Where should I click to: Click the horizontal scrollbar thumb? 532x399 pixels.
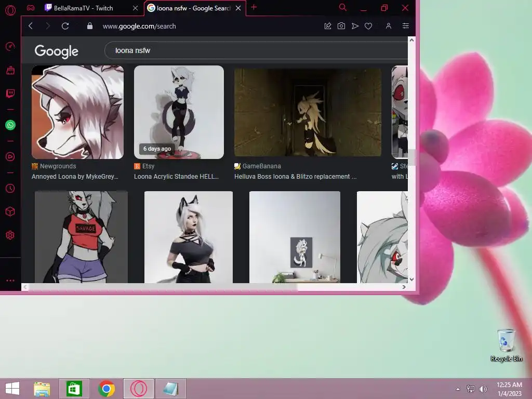163,287
